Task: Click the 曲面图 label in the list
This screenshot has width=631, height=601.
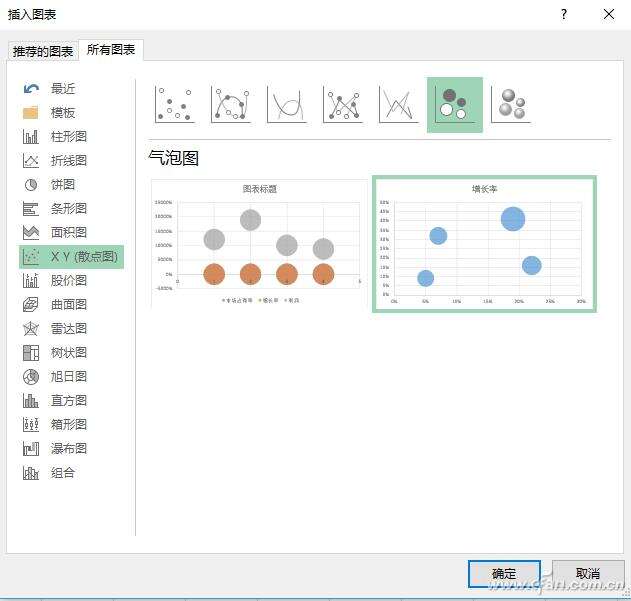Action: [68, 305]
